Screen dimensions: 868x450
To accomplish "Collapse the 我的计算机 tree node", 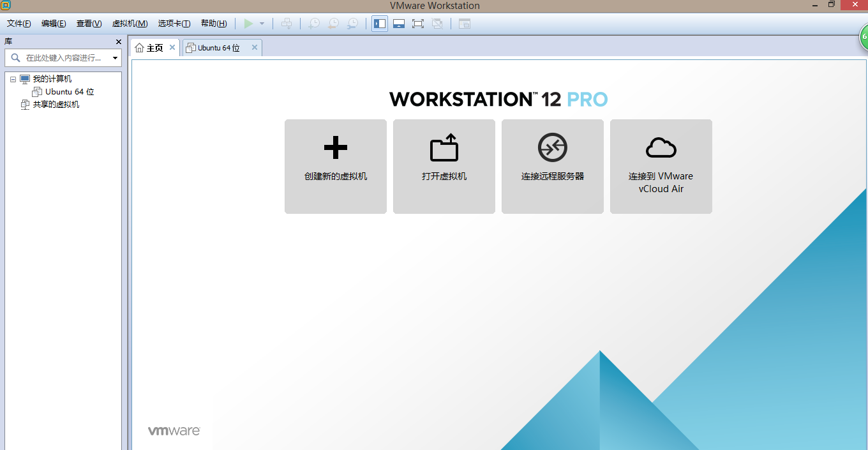I will point(13,79).
